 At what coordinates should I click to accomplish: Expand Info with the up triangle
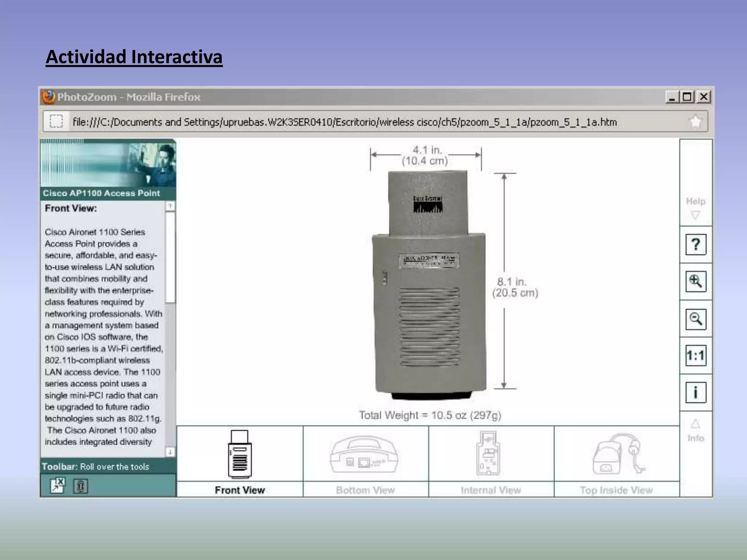[696, 424]
